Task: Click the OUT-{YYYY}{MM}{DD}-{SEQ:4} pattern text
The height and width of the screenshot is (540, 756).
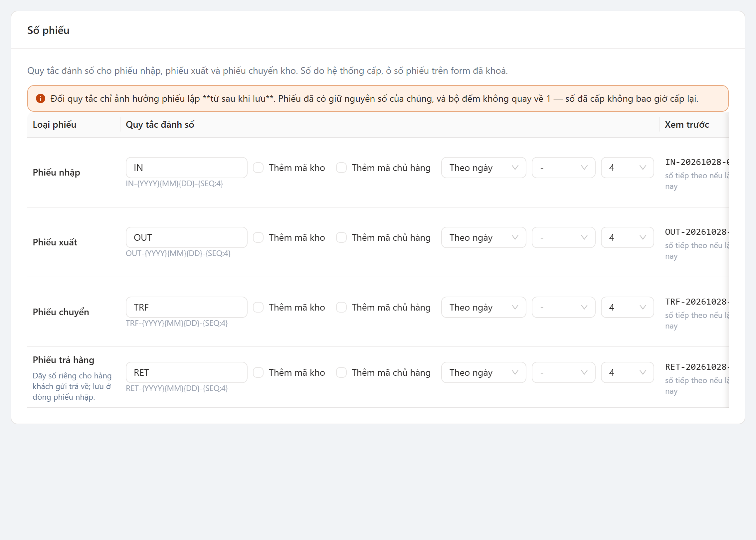Action: pos(178,253)
